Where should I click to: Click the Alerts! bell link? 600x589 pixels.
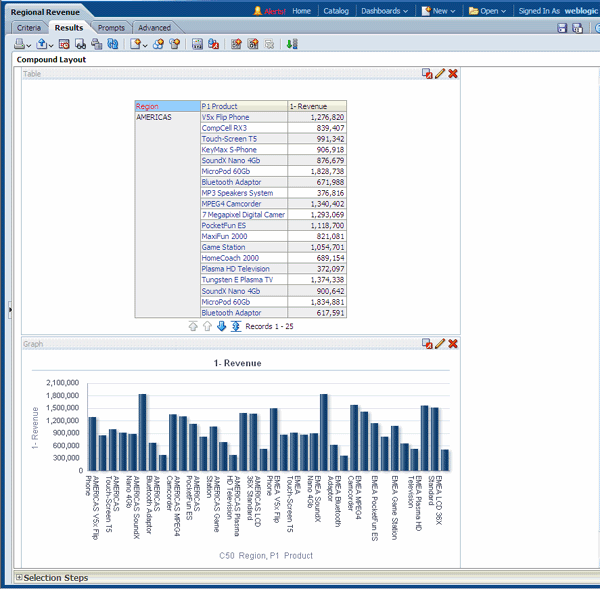point(270,11)
